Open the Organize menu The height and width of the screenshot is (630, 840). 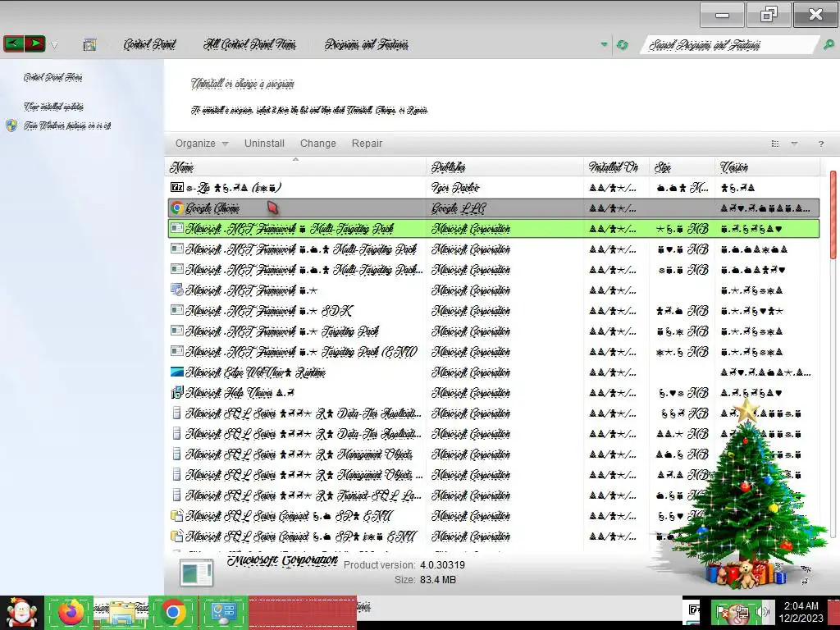[x=202, y=144]
